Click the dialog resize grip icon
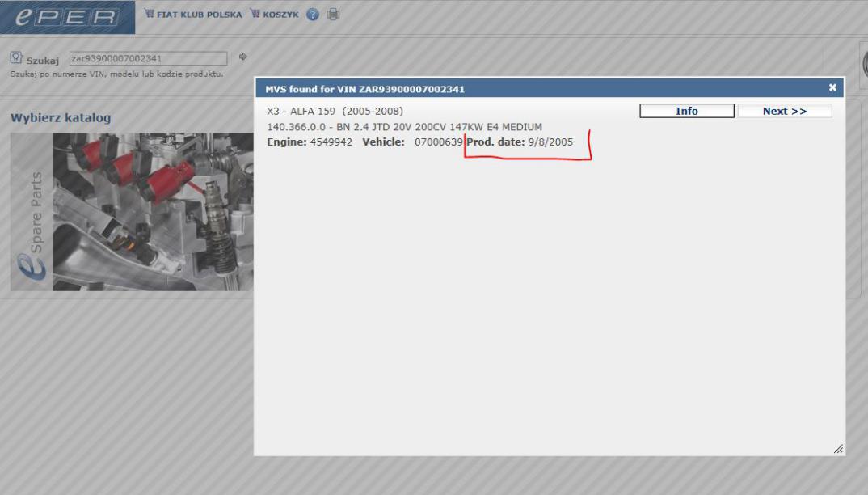The height and width of the screenshot is (495, 868). pyautogui.click(x=839, y=449)
